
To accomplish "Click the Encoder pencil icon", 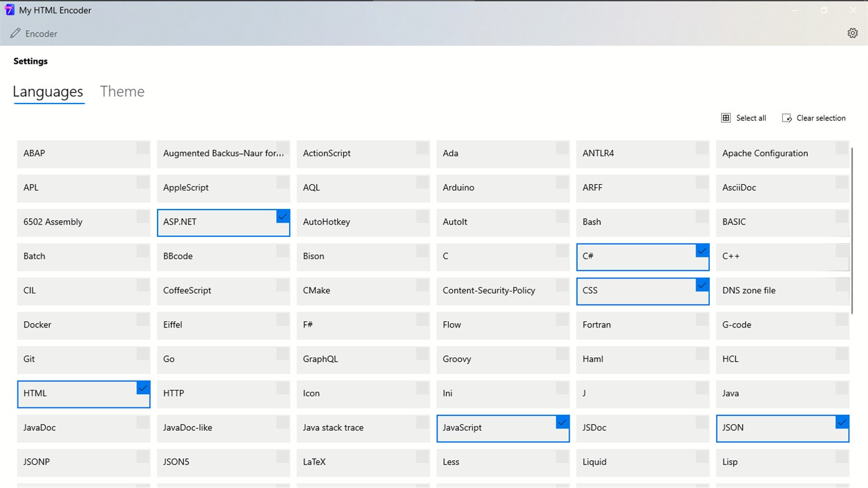I will [16, 33].
